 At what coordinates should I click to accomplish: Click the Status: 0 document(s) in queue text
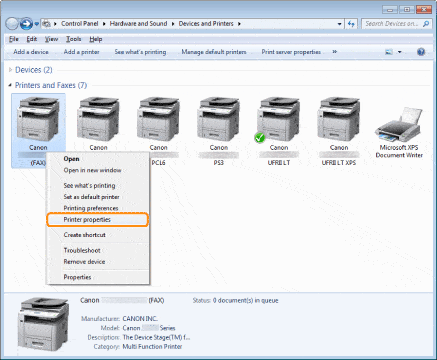tap(235, 301)
